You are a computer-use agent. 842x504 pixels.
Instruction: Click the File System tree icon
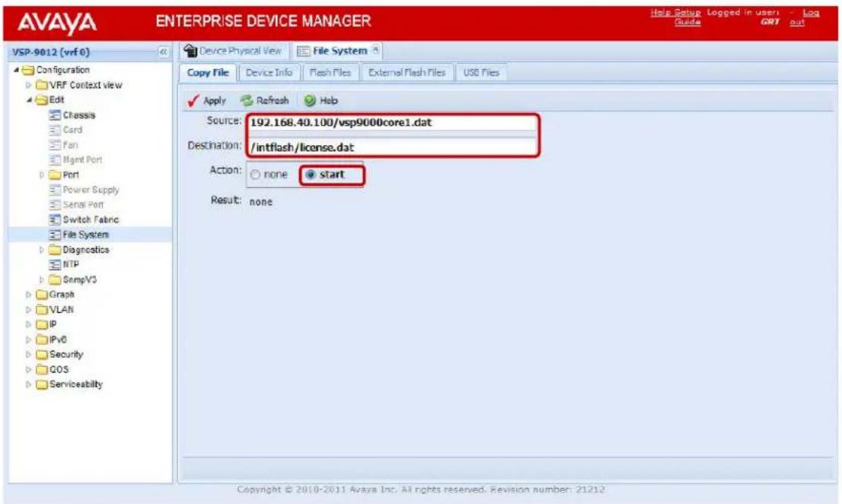pos(55,234)
